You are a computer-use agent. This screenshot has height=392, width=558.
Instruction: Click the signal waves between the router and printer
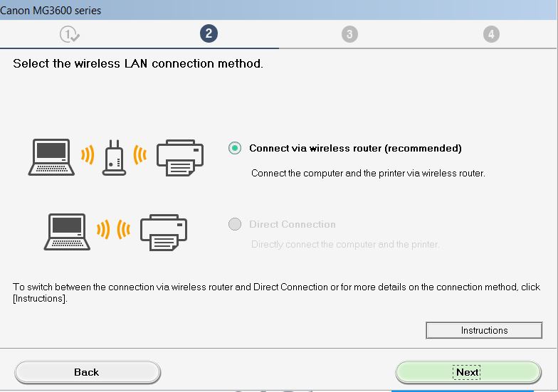click(140, 156)
